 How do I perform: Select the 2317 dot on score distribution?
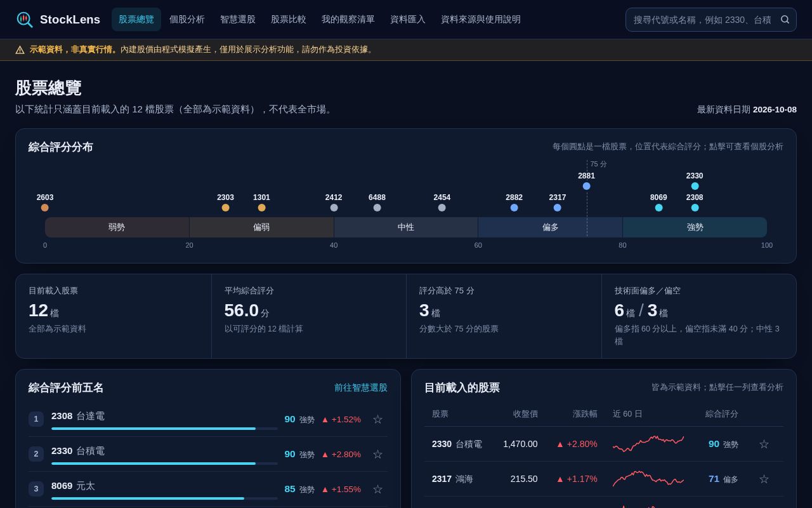coord(558,208)
